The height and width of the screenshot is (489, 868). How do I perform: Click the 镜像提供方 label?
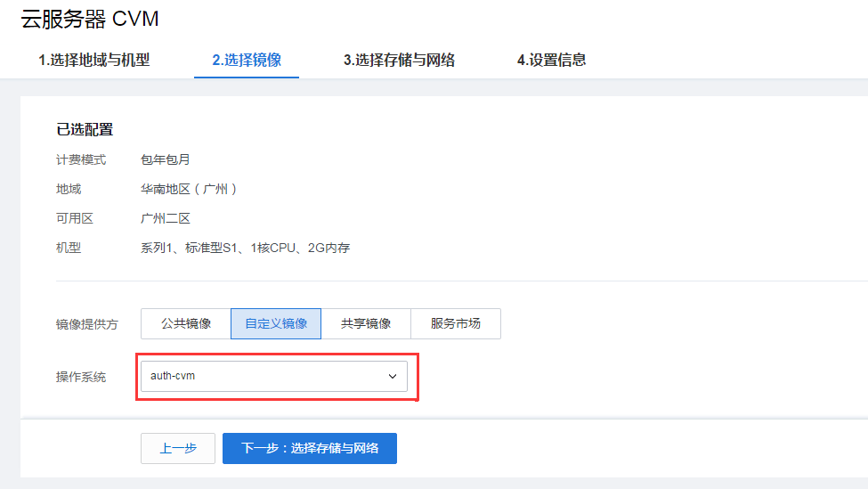point(87,324)
